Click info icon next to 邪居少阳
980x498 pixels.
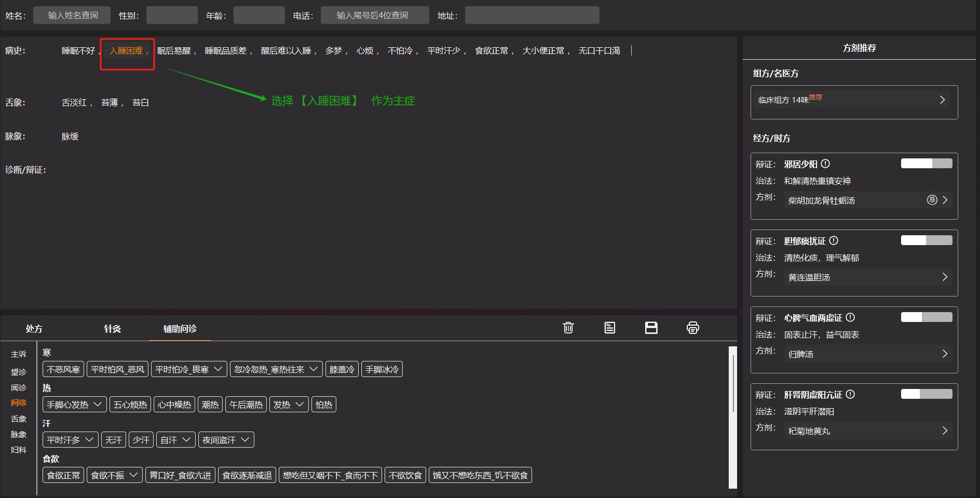825,164
